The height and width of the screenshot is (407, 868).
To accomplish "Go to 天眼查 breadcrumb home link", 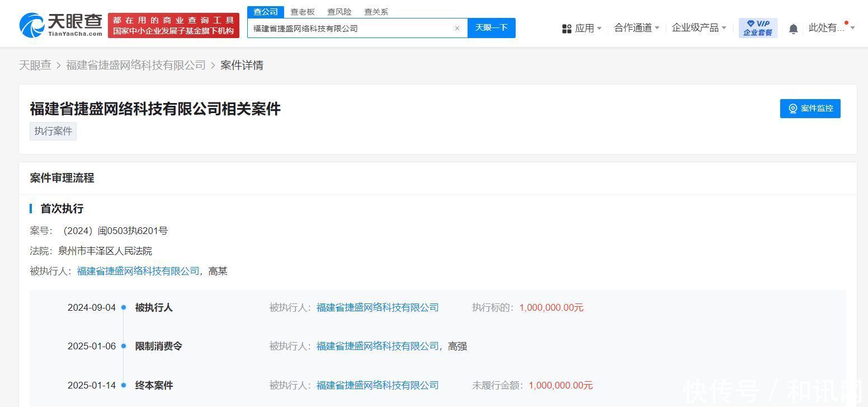I will click(x=35, y=66).
